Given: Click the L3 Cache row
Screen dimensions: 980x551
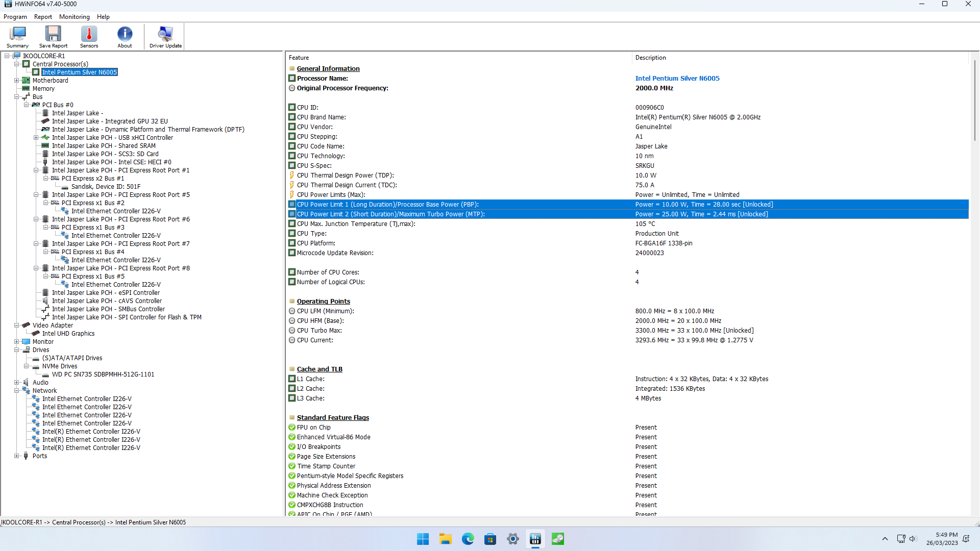Looking at the screenshot, I should coord(628,398).
